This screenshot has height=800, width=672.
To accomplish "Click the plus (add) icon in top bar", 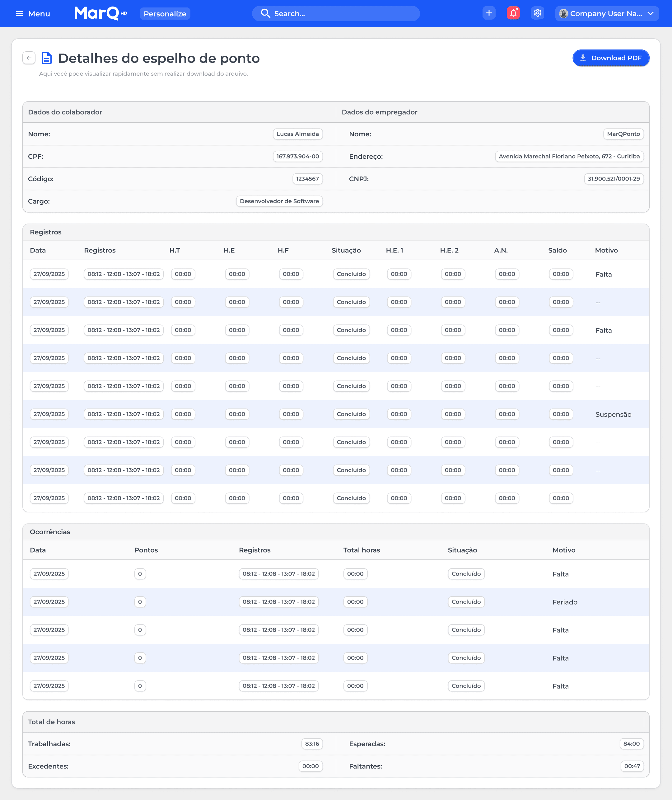I will pyautogui.click(x=489, y=13).
